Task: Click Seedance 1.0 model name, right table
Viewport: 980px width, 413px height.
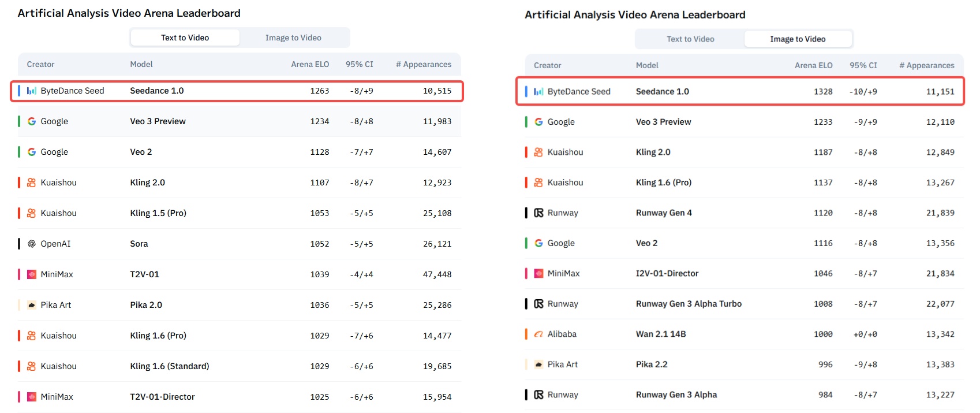Action: (663, 91)
